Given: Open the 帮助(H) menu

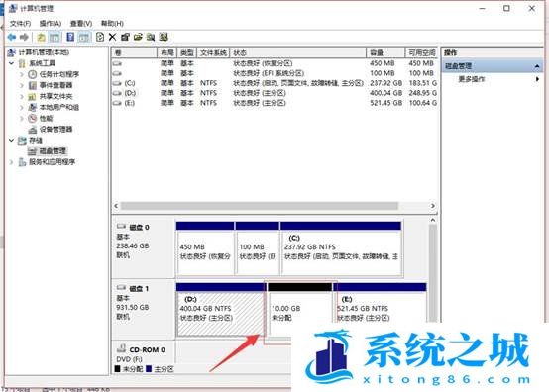Looking at the screenshot, I should (112, 24).
